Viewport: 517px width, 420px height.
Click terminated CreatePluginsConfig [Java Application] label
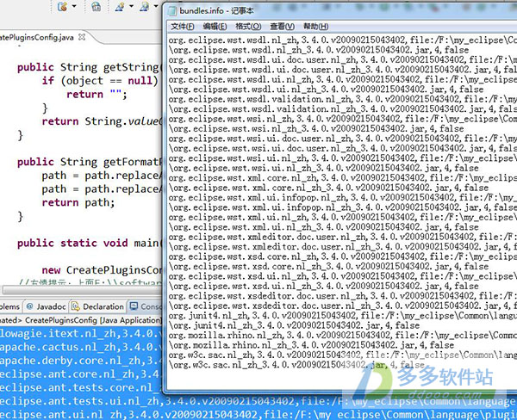pyautogui.click(x=80, y=320)
